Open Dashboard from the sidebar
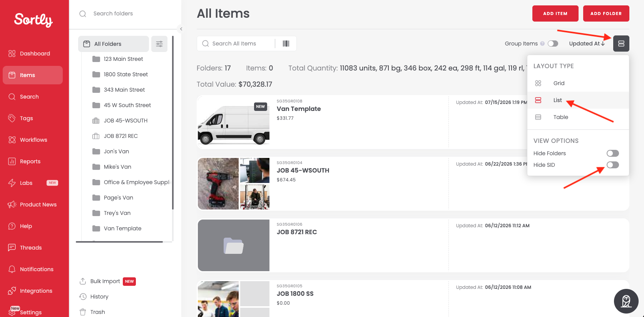 coord(33,54)
